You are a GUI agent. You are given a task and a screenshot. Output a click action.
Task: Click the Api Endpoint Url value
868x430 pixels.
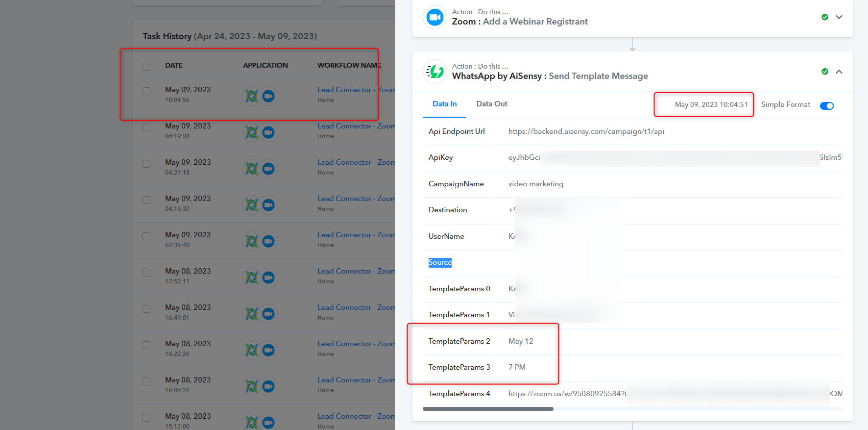pos(586,131)
